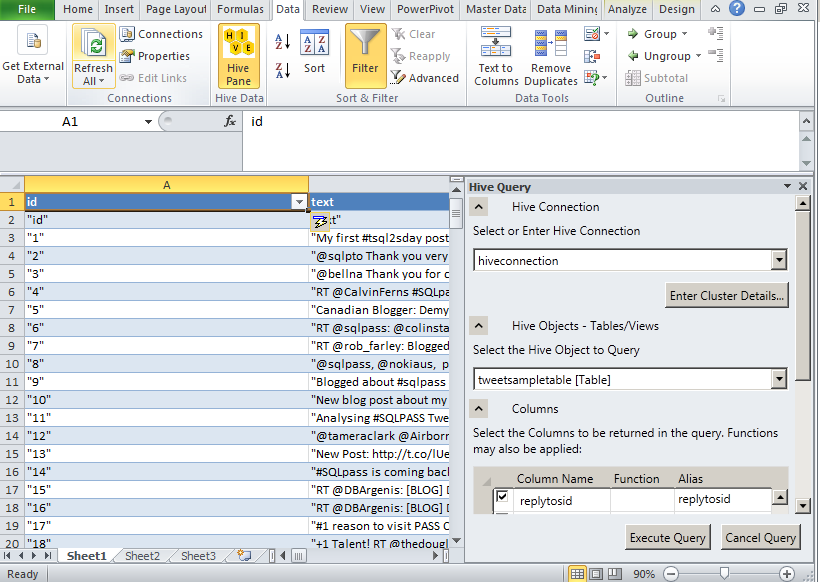
Task: Select column A header
Action: point(166,185)
